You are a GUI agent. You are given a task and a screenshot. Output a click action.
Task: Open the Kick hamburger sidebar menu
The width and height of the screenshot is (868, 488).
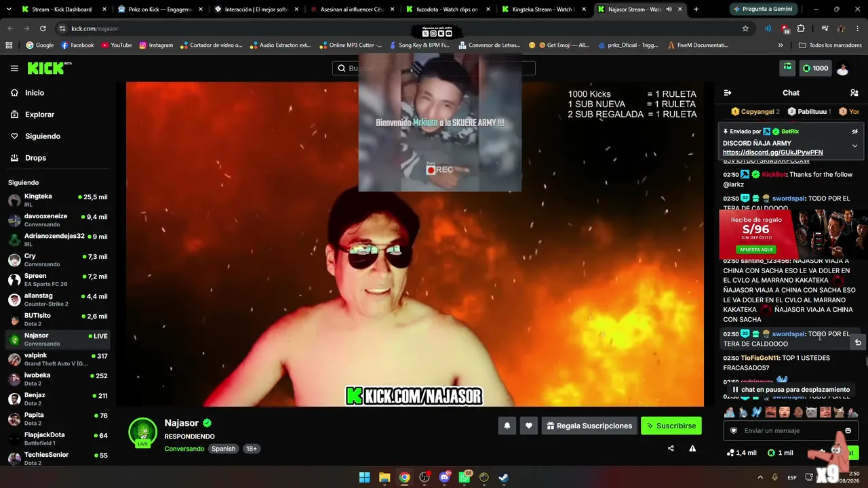14,68
